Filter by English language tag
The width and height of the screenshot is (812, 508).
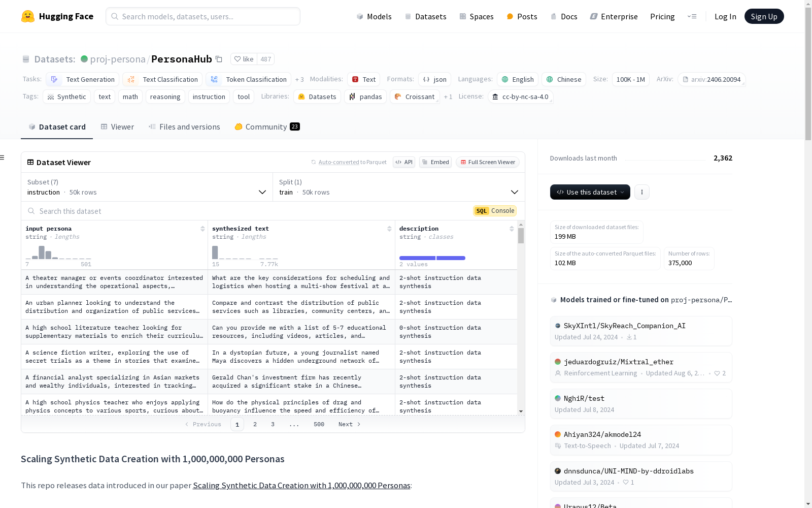[518, 79]
